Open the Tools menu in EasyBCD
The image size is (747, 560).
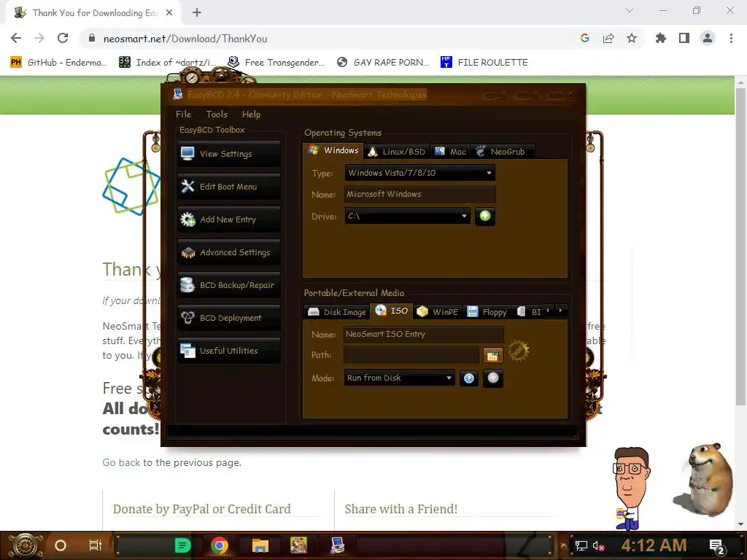(x=217, y=114)
